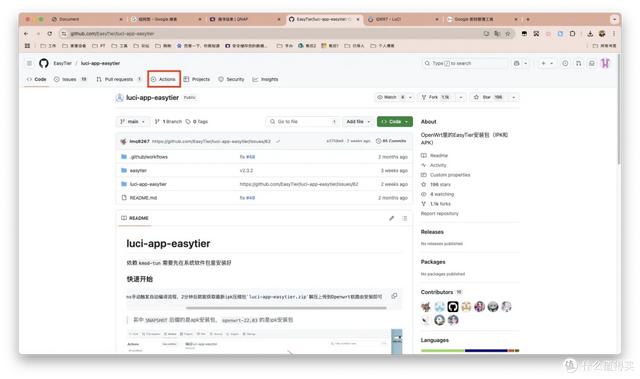This screenshot has height=379, width=640.
Task: Open the create new plus dropdown
Action: tap(547, 63)
